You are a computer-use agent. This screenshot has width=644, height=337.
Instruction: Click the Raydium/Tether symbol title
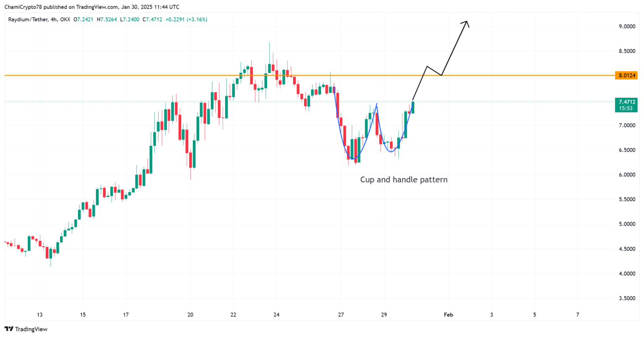28,19
